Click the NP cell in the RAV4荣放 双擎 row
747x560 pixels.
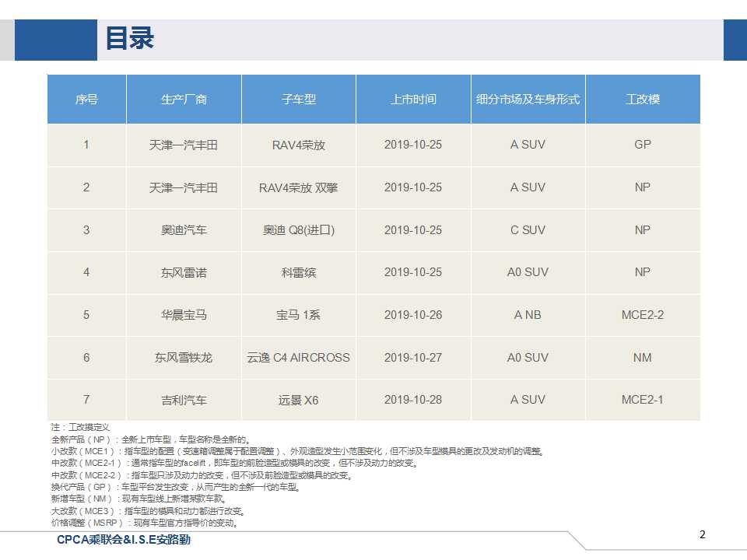[x=643, y=187]
